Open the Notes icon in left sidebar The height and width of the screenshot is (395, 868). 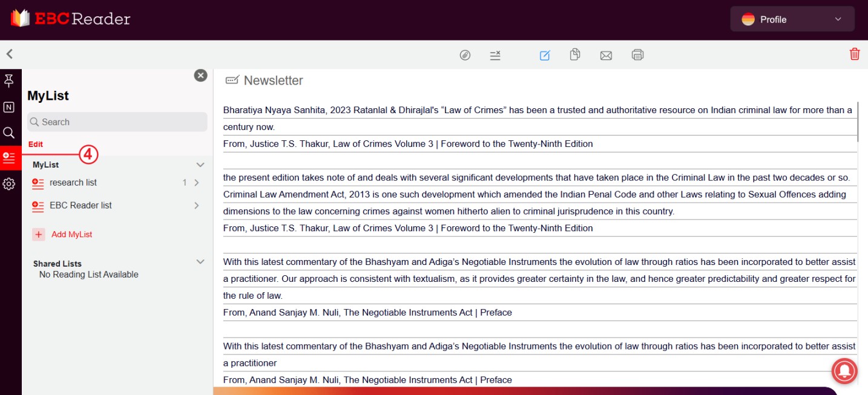tap(9, 107)
